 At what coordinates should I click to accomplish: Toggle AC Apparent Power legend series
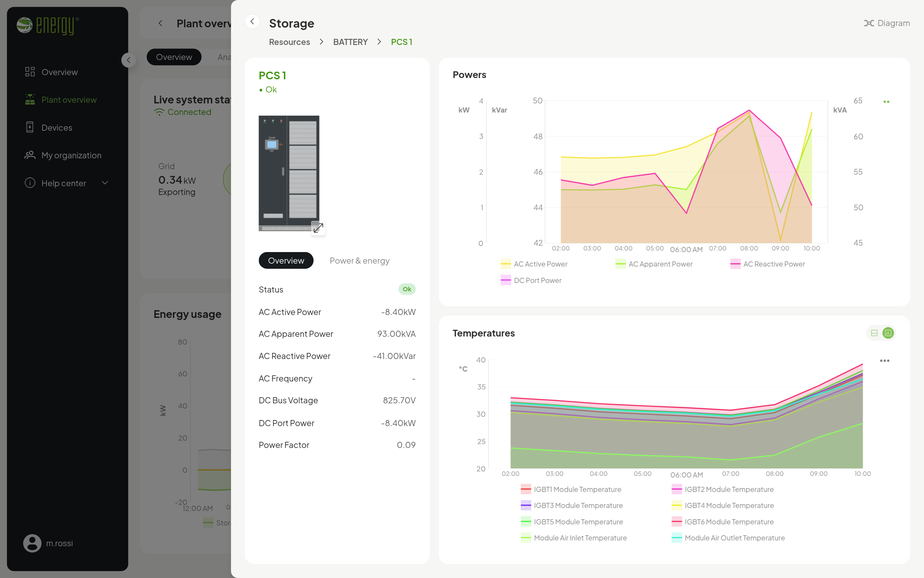pos(654,264)
